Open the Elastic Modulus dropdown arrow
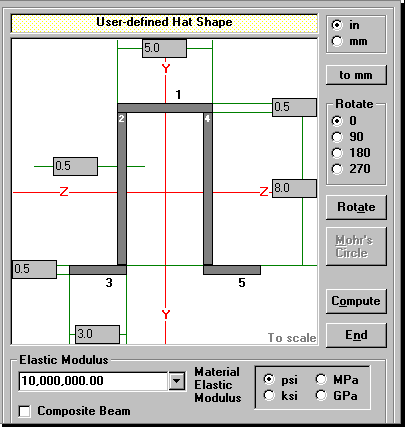Image resolution: width=405 pixels, height=427 pixels. point(177,381)
